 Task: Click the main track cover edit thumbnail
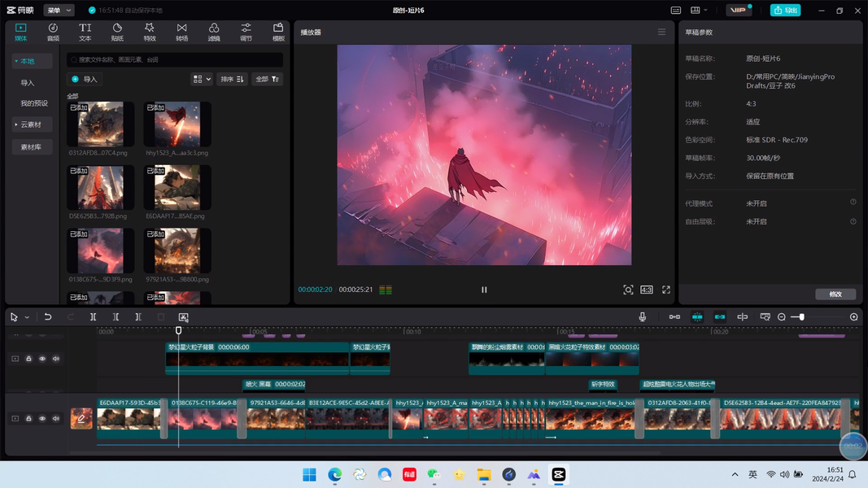pos(81,418)
